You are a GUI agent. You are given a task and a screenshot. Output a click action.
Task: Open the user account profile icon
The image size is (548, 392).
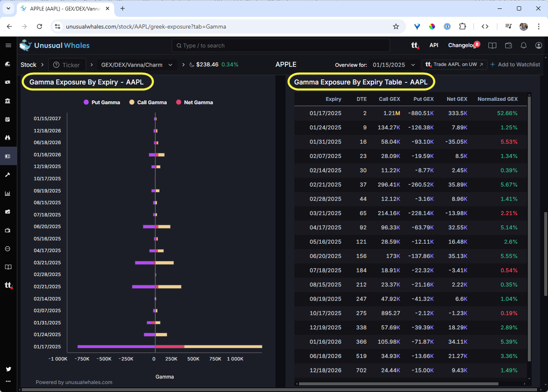tap(539, 45)
